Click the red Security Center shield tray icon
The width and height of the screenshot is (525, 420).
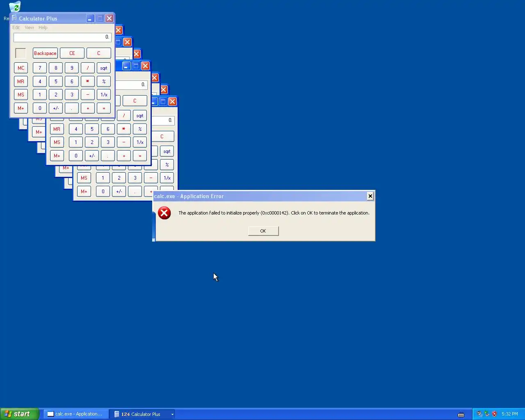(495, 414)
